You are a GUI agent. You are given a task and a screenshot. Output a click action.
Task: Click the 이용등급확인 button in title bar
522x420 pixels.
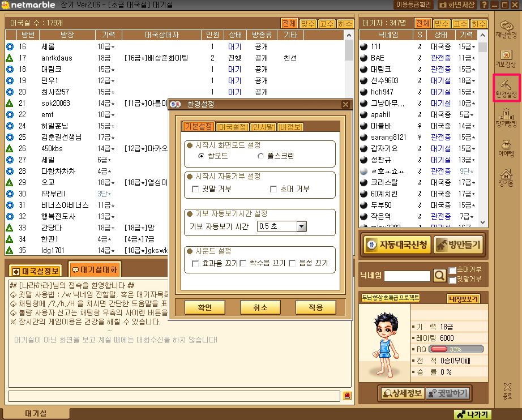click(413, 5)
